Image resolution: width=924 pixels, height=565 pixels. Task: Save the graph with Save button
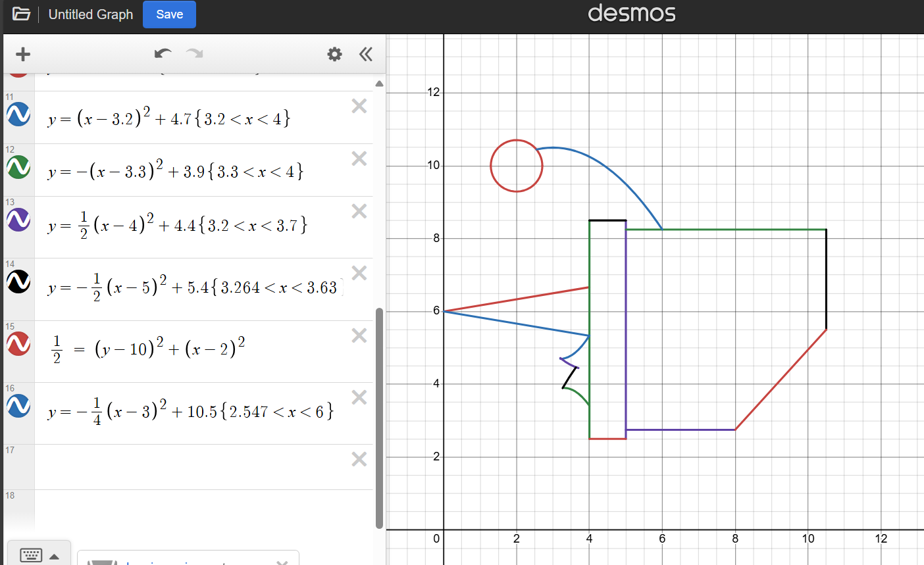[x=169, y=14]
